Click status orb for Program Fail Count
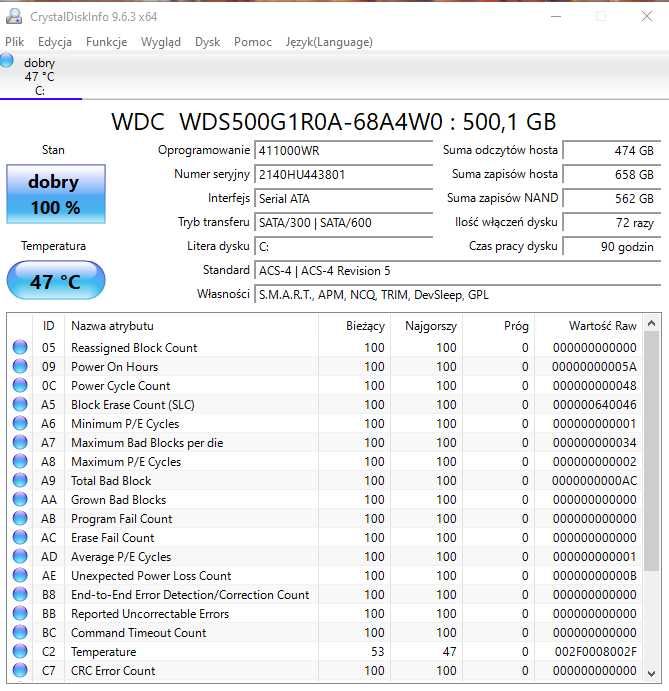Image resolution: width=669 pixels, height=691 pixels. 20,518
